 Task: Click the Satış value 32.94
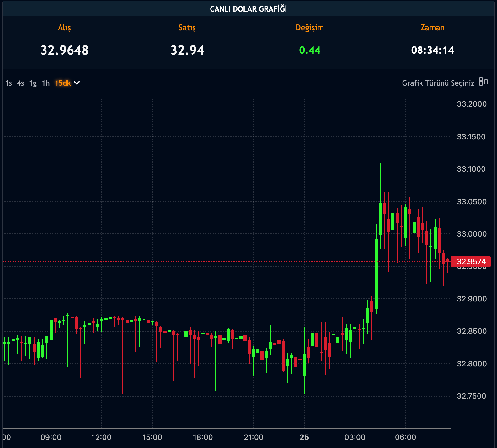187,50
